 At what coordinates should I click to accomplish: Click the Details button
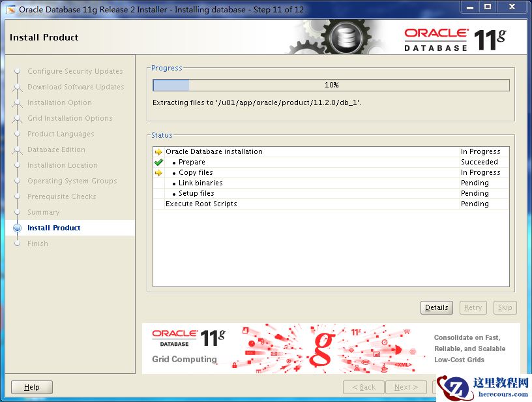(x=436, y=307)
